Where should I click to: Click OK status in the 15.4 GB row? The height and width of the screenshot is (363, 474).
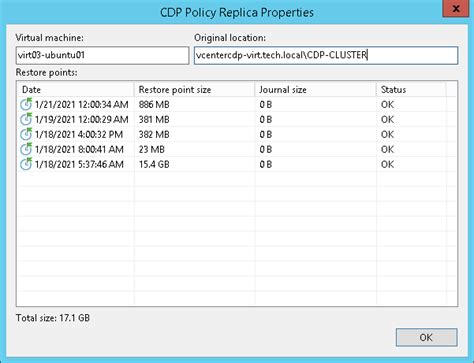[387, 165]
